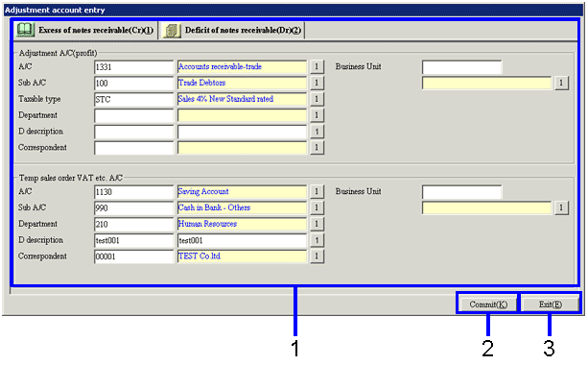Edit Taxable type code field STC

click(134, 99)
